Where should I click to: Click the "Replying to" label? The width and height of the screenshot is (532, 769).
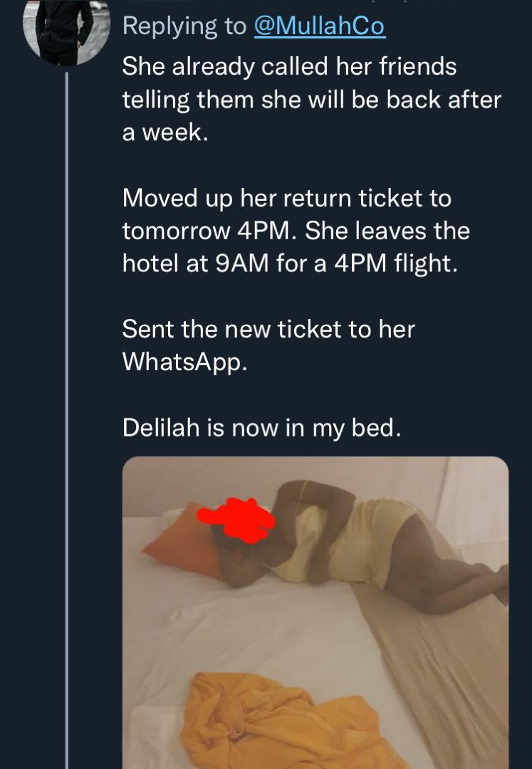pyautogui.click(x=184, y=26)
